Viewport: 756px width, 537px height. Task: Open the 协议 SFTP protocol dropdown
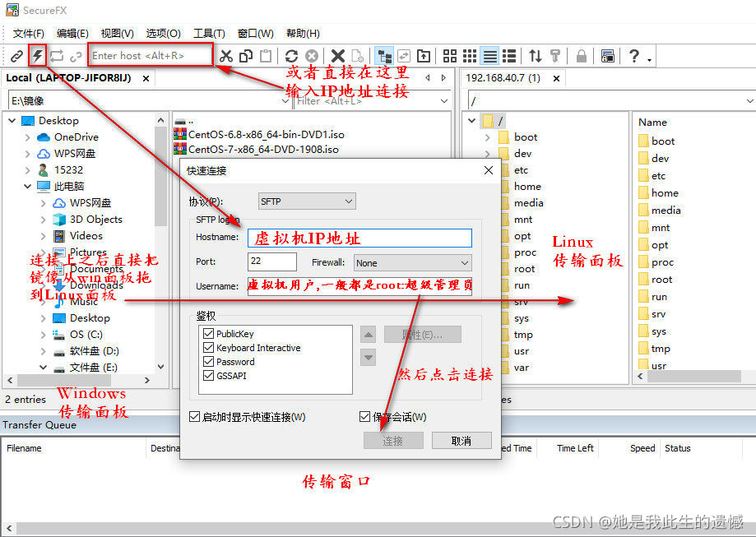[x=307, y=201]
